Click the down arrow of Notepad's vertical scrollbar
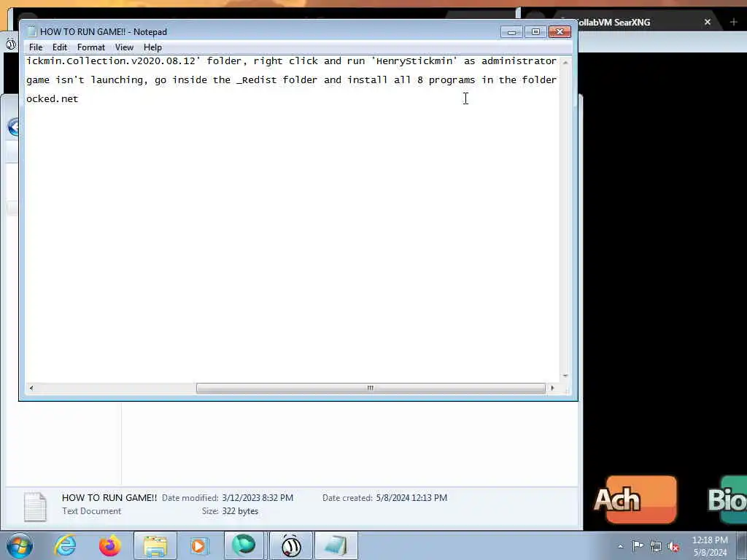 pos(565,376)
